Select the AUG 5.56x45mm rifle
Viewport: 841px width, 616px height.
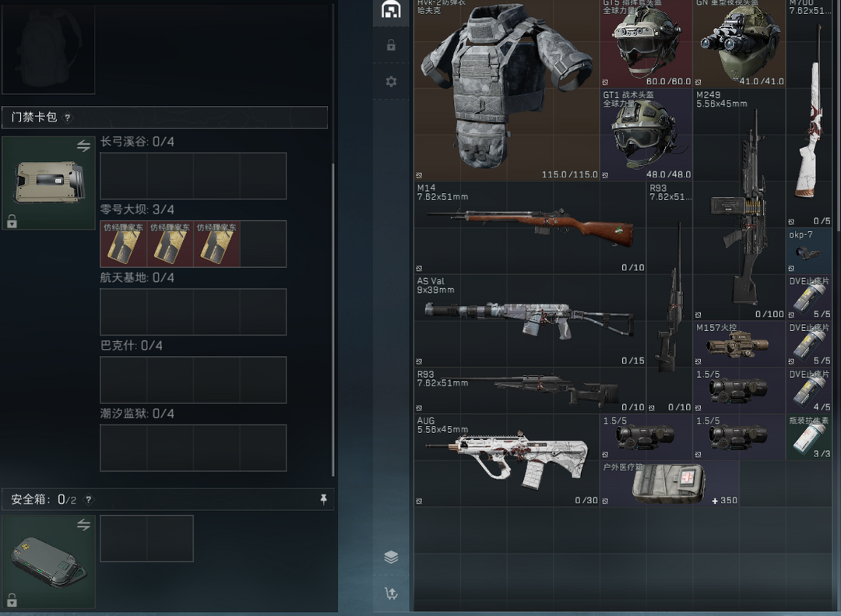(507, 460)
